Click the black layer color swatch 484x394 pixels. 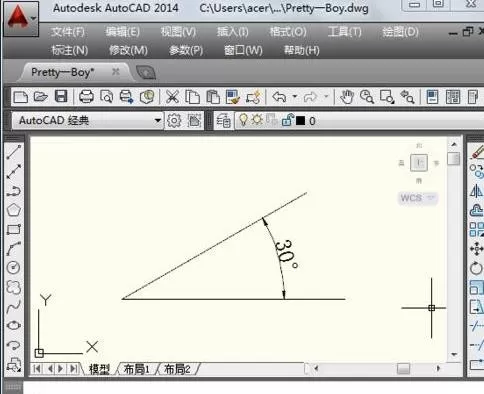[300, 121]
